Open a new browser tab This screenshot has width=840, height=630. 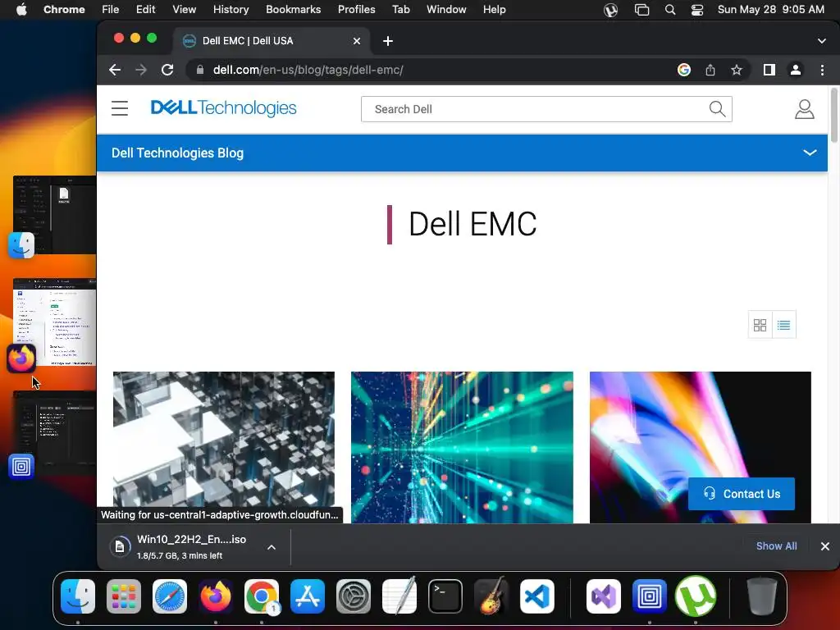(x=388, y=41)
